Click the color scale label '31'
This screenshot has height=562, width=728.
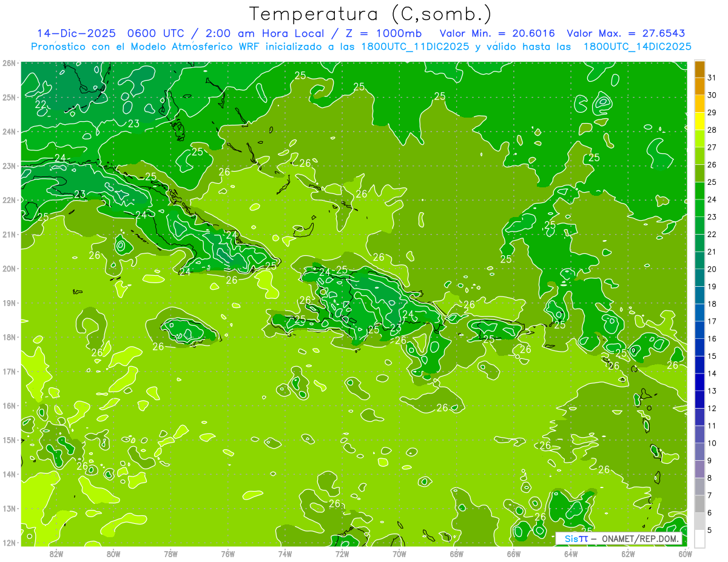pyautogui.click(x=712, y=78)
